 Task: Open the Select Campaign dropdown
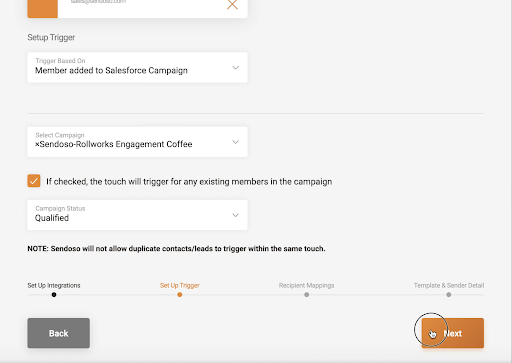[x=137, y=142]
